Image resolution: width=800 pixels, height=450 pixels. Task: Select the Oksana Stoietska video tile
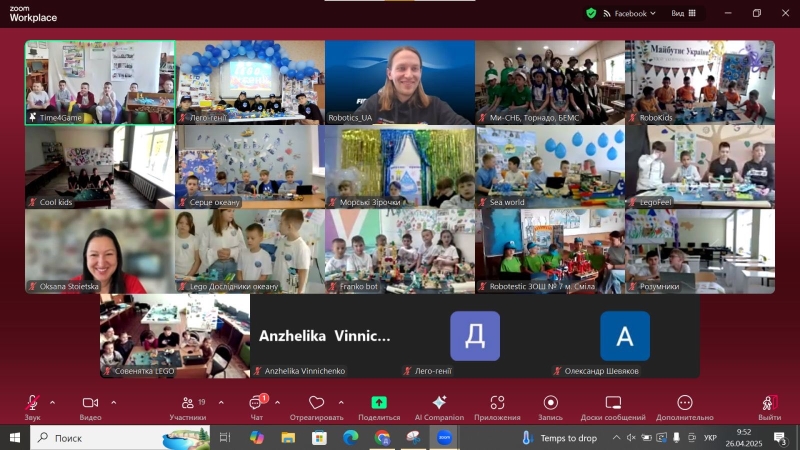point(100,251)
